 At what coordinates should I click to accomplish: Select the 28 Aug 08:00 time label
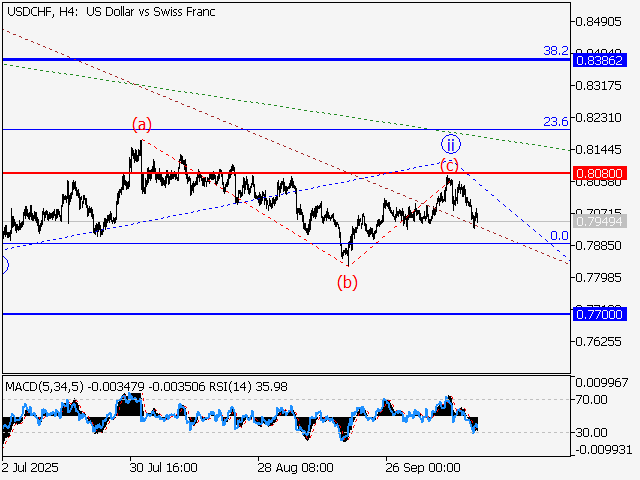(294, 467)
